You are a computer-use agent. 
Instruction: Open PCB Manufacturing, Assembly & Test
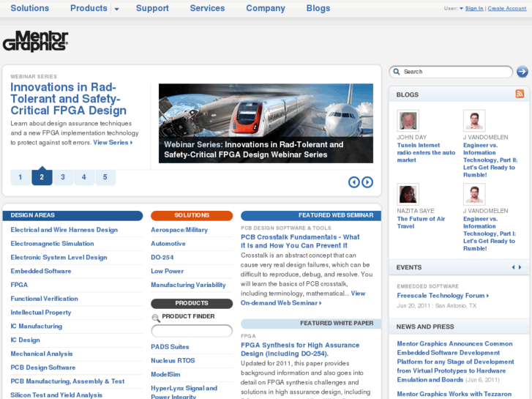67,381
